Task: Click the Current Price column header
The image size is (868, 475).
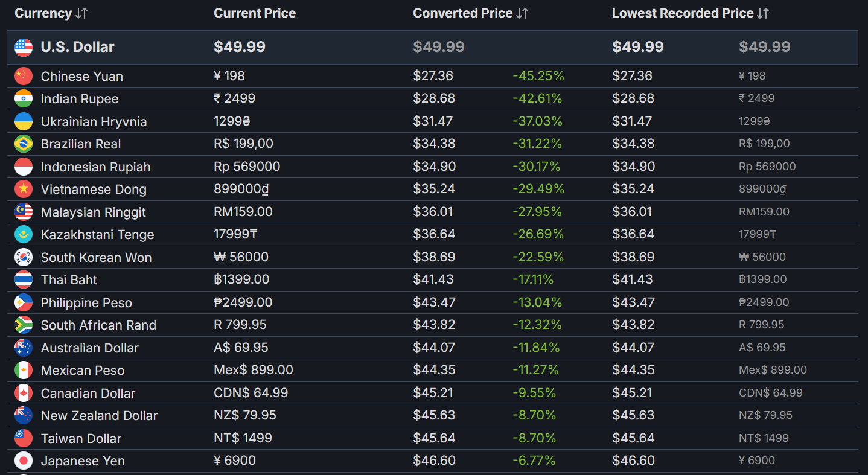Action: 255,13
